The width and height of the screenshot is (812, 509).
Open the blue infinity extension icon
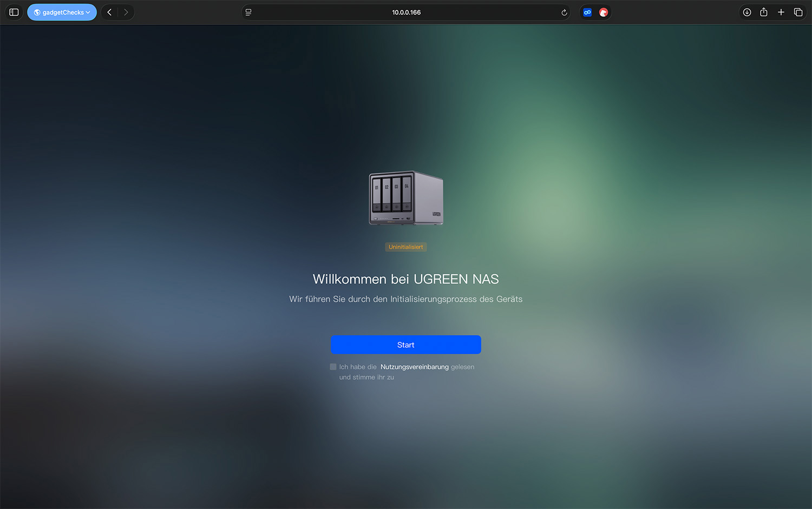click(x=587, y=12)
